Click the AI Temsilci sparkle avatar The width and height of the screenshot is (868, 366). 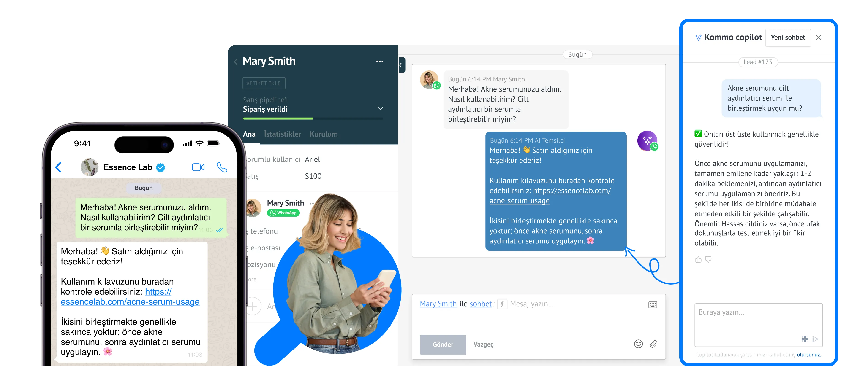(647, 141)
